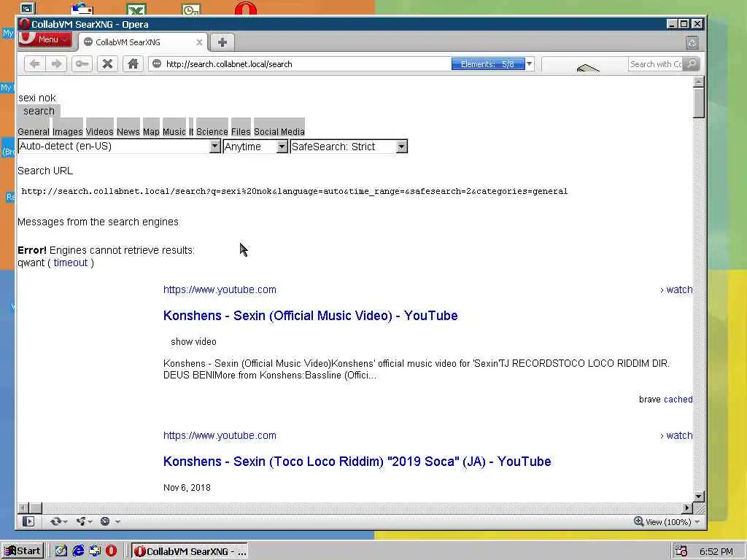Switch to the News category tab
Screen dimensions: 747x560
point(128,128)
